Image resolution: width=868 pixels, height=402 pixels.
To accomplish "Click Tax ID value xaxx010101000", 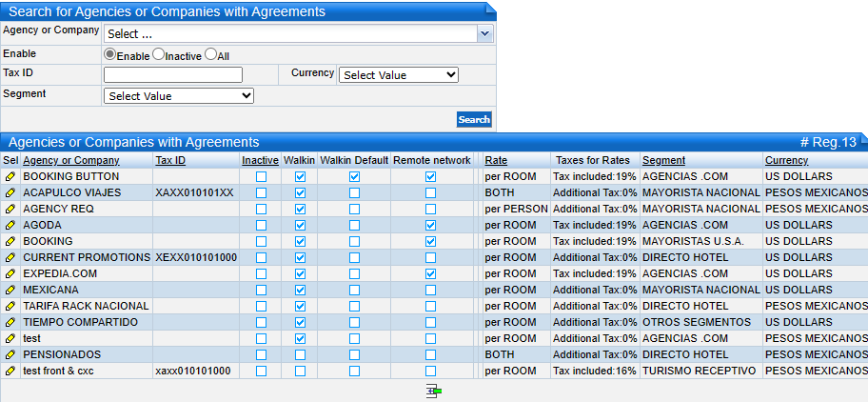I will (193, 371).
